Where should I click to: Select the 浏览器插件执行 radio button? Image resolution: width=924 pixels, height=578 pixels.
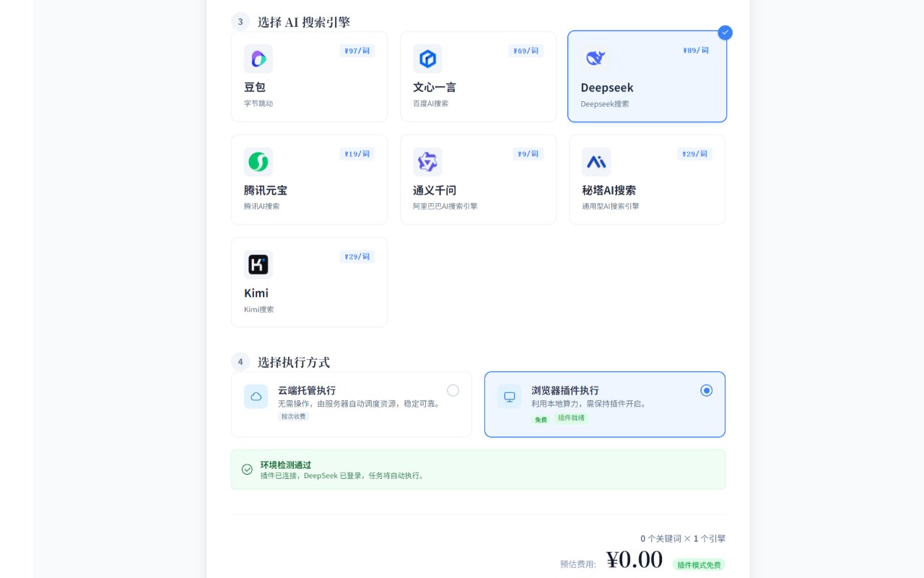click(x=706, y=390)
